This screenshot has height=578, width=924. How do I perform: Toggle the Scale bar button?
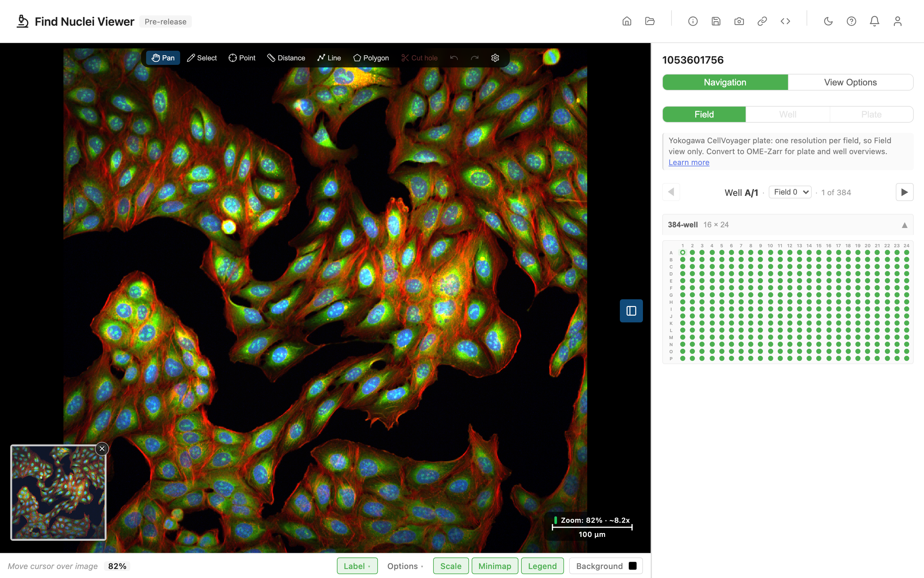click(450, 566)
